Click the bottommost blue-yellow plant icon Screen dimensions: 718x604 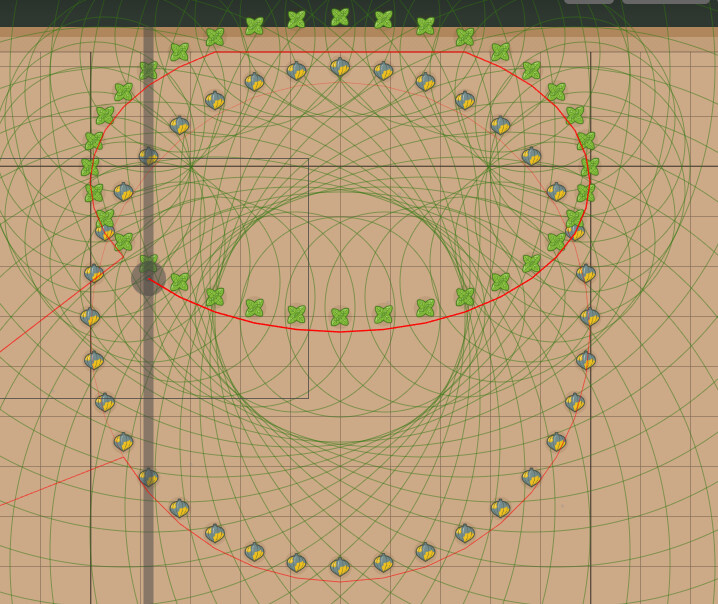pos(340,567)
